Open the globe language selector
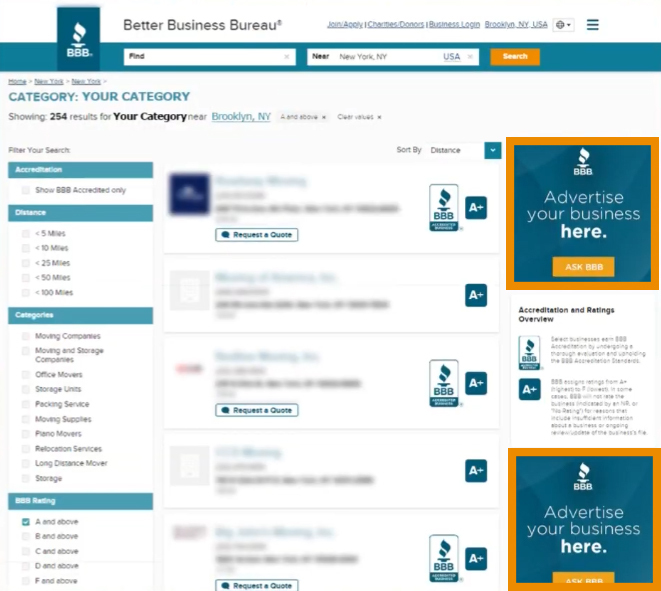 [x=563, y=25]
